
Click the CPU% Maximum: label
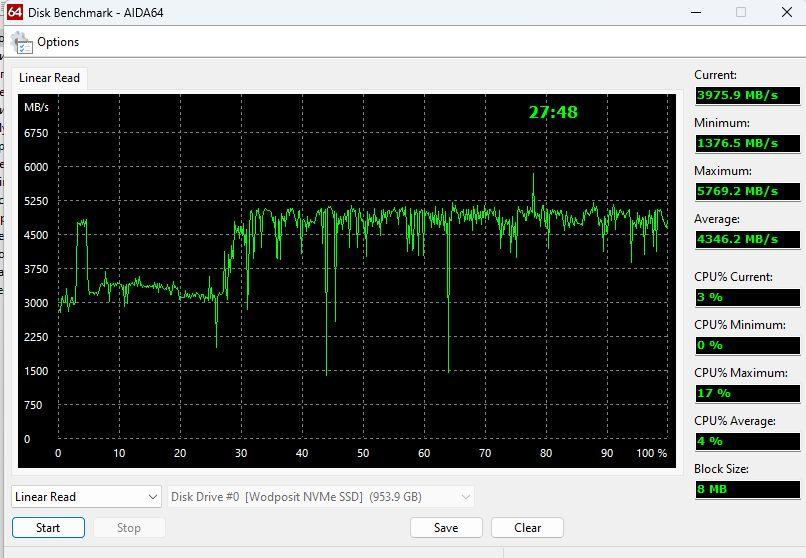(x=740, y=373)
